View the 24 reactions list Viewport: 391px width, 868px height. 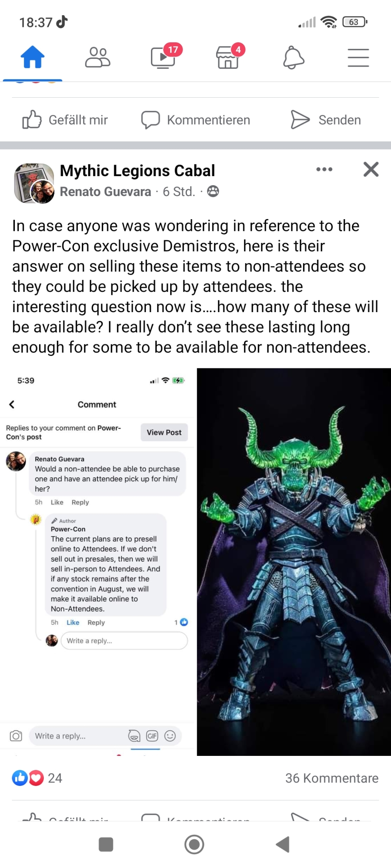coord(37,778)
